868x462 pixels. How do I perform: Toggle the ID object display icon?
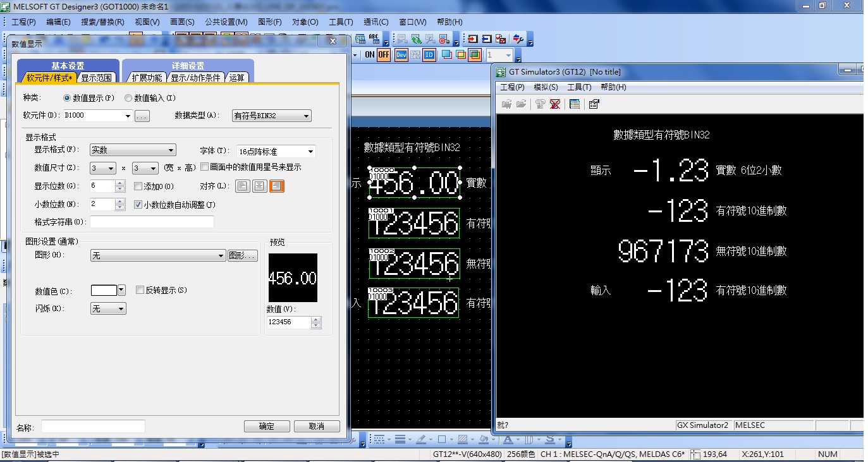[429, 55]
